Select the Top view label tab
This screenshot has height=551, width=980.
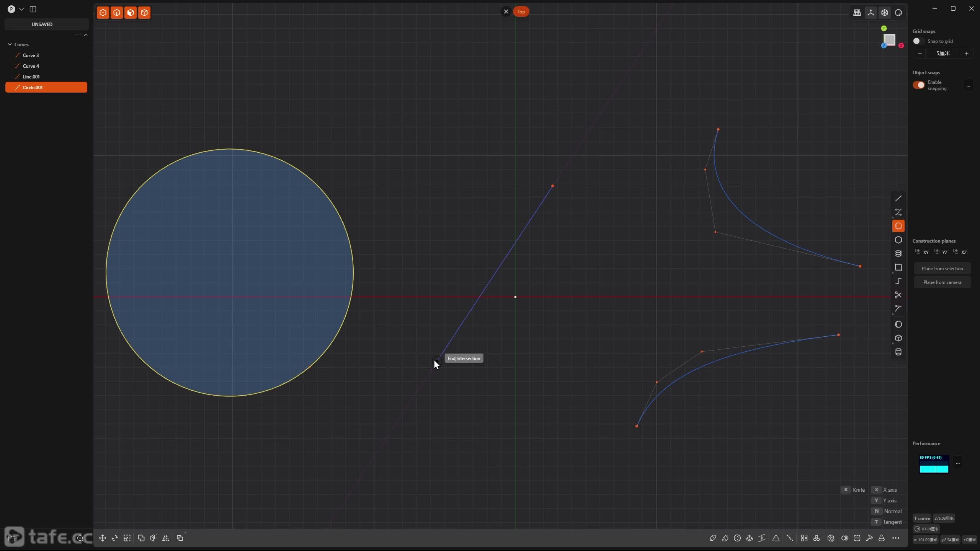(x=521, y=11)
